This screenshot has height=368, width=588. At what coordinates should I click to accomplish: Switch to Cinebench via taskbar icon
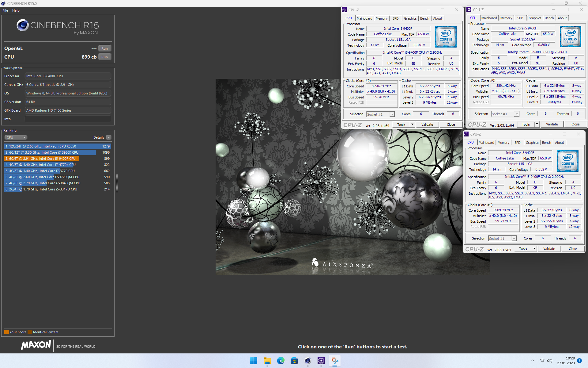pyautogui.click(x=308, y=361)
